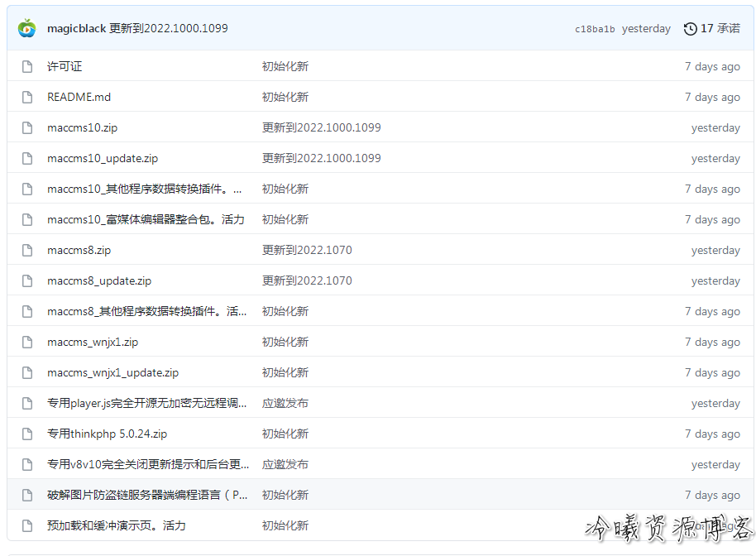Open the maccms_wnjx1_update.zip file
Viewport: 756px width, 556px height.
pos(112,373)
